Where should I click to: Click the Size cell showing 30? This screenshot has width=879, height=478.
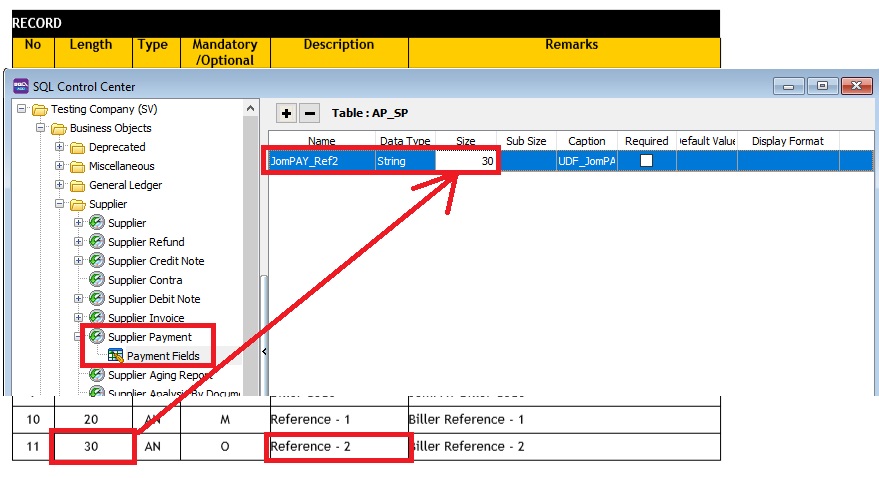[466, 160]
